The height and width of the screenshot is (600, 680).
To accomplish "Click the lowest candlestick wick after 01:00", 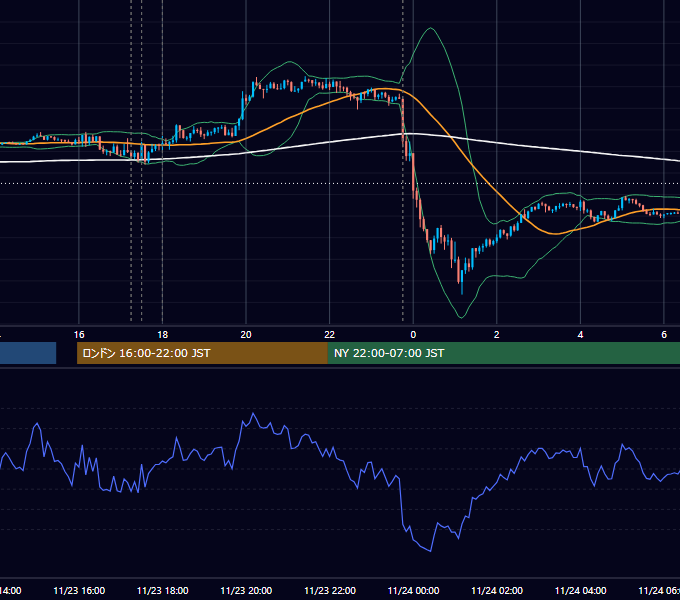I will [462, 288].
